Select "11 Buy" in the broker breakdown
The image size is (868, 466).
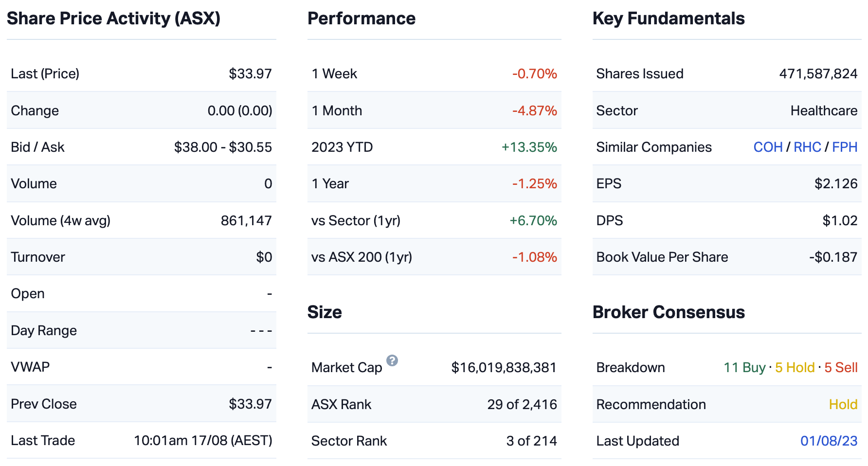point(744,367)
